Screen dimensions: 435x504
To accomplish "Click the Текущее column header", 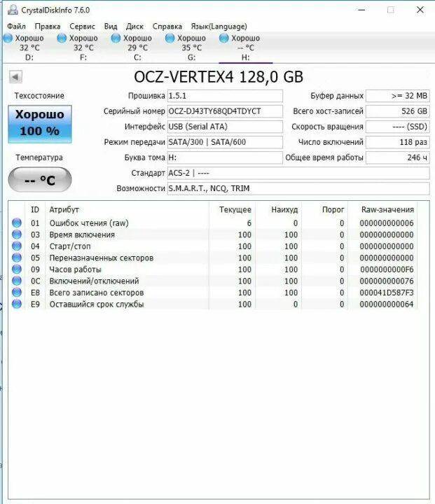I will coord(233,209).
